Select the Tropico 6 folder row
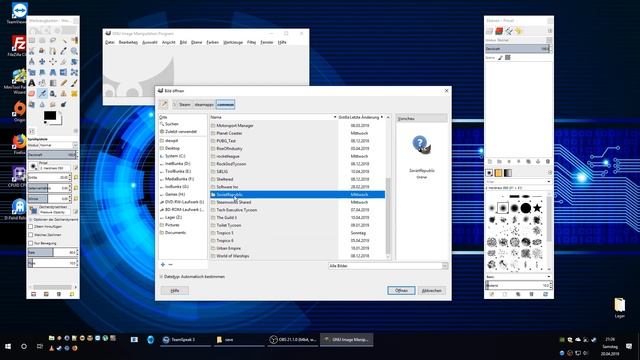The image size is (640, 360). (x=297, y=240)
